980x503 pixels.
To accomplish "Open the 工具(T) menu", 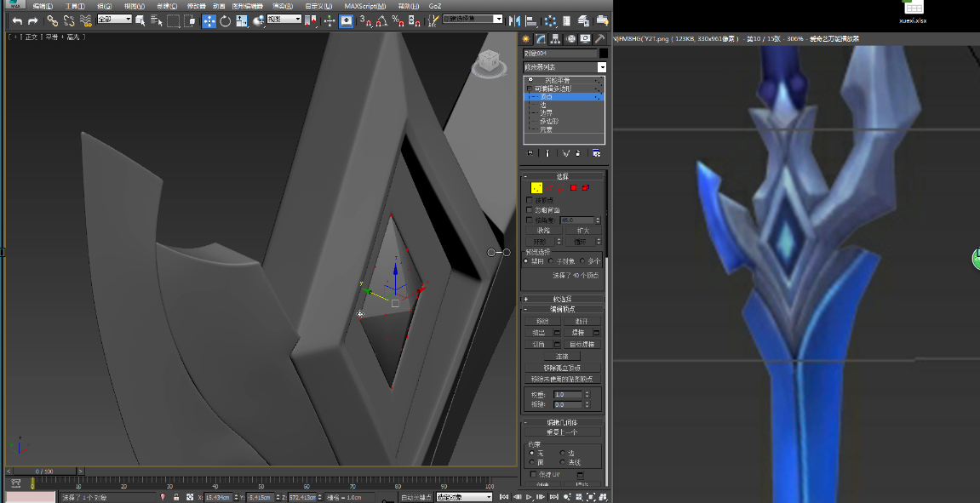I will click(75, 6).
